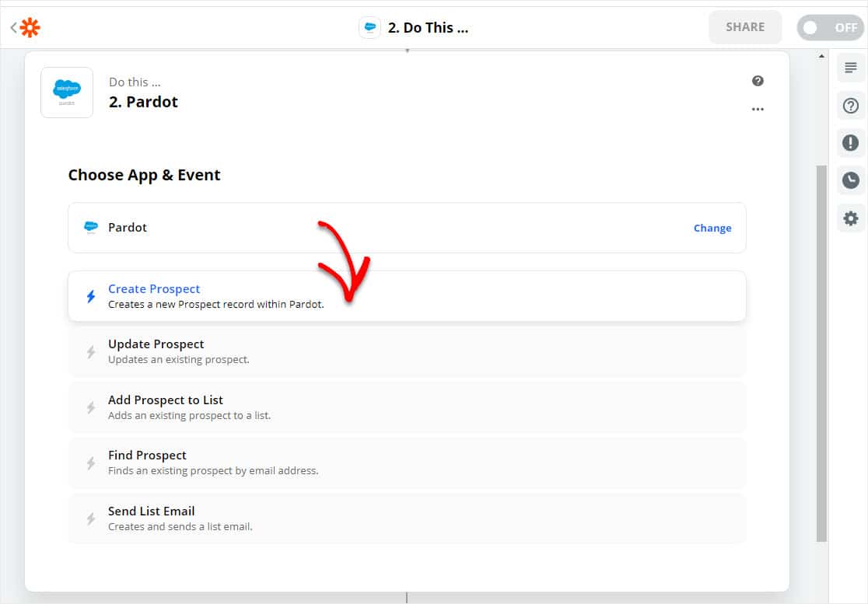
Task: Click the Pardot icon beside the header title
Action: coord(369,27)
